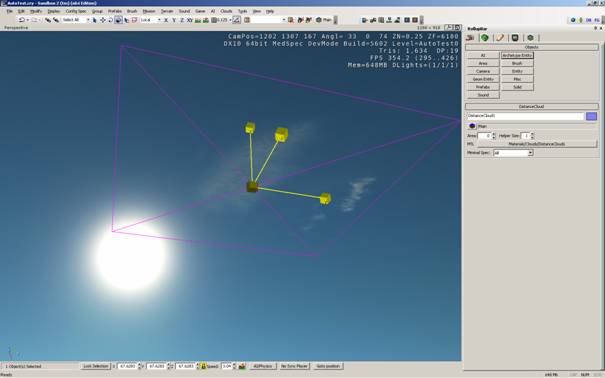This screenshot has width=605, height=378.
Task: Open the Terrain menu
Action: pyautogui.click(x=167, y=11)
